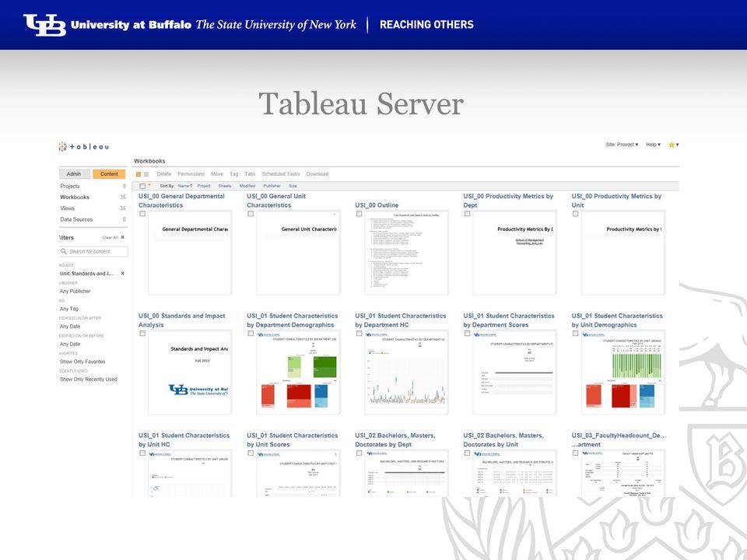Click Clear All filters link
The image size is (747, 560).
coord(110,237)
